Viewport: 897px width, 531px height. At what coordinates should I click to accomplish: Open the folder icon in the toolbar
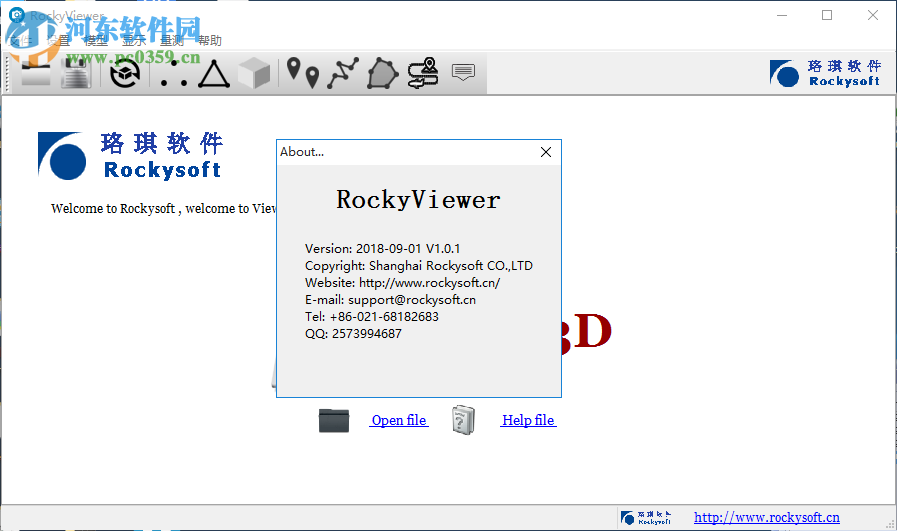point(36,74)
